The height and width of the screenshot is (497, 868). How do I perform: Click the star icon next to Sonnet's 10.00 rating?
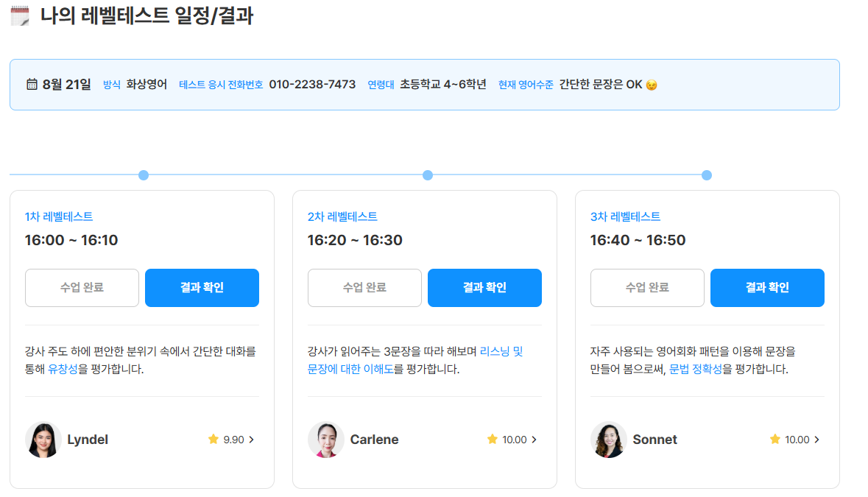(775, 439)
